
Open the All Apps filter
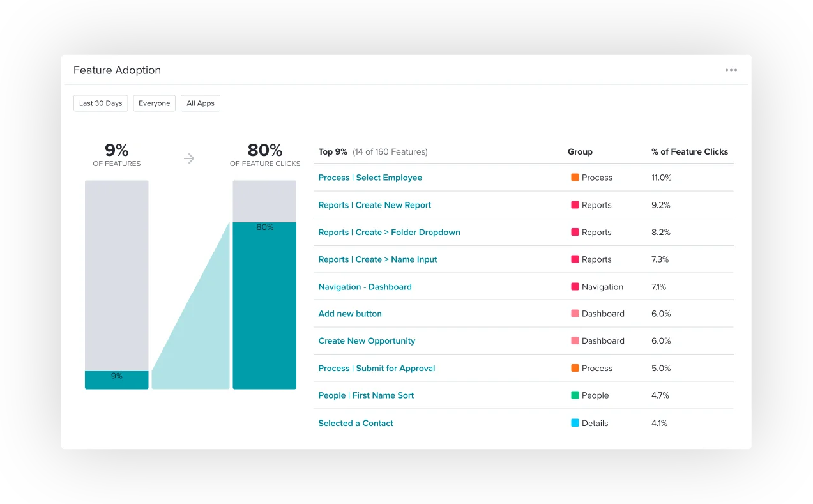coord(201,103)
